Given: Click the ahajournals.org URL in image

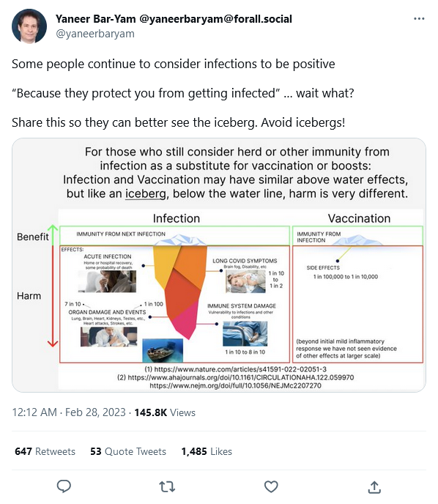Looking at the screenshot, I should click(x=236, y=377).
